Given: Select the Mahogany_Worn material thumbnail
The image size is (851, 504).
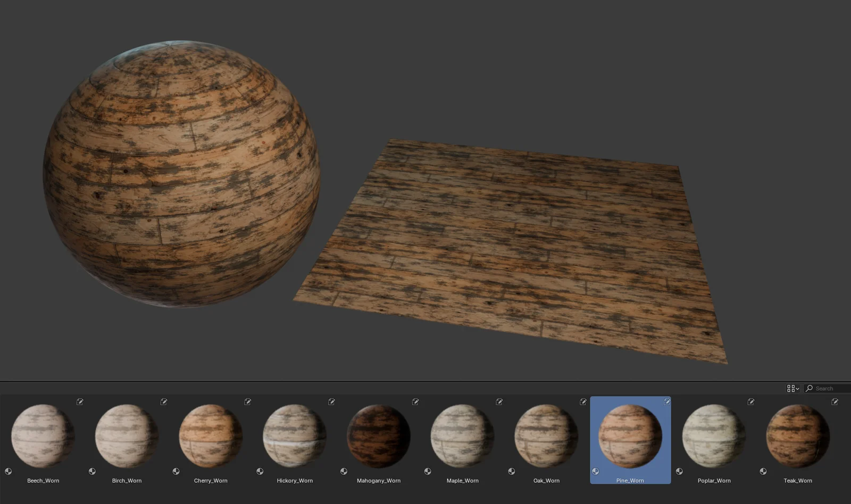Looking at the screenshot, I should coord(379,436).
